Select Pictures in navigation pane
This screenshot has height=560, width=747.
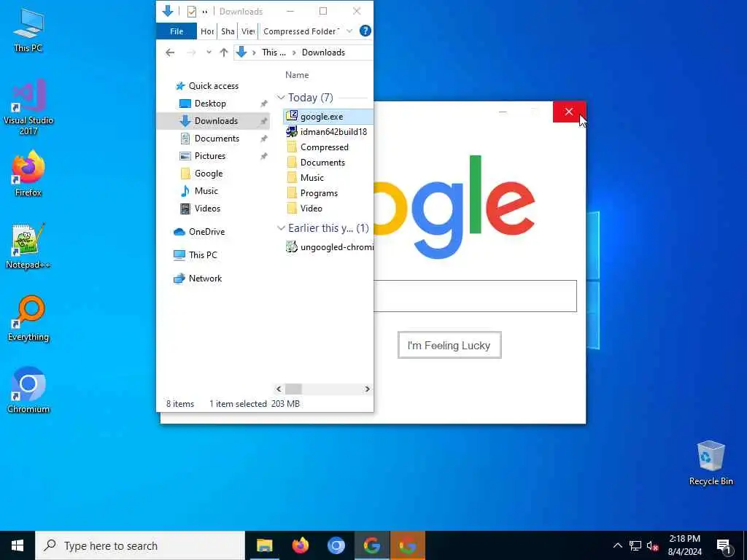[x=209, y=156]
